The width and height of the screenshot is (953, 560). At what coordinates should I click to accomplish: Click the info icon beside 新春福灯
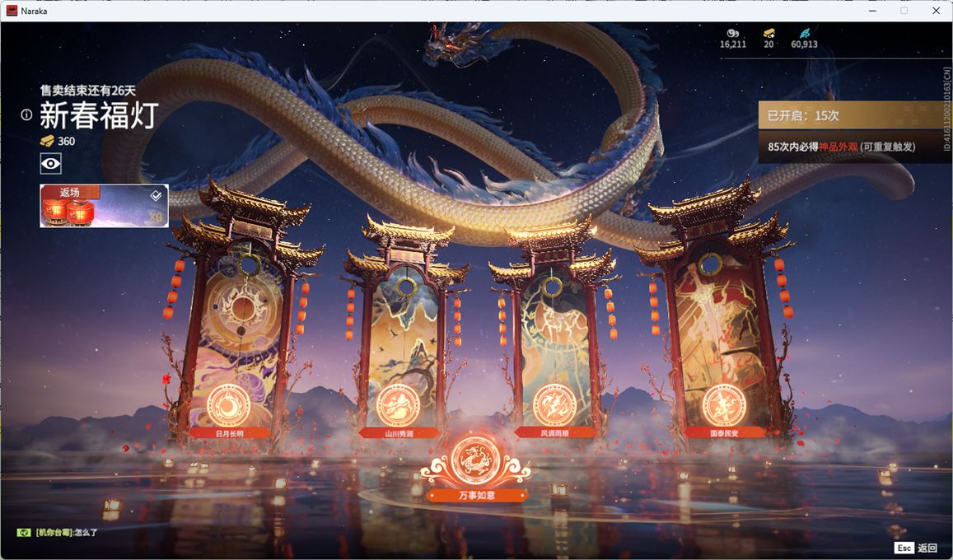(x=26, y=114)
